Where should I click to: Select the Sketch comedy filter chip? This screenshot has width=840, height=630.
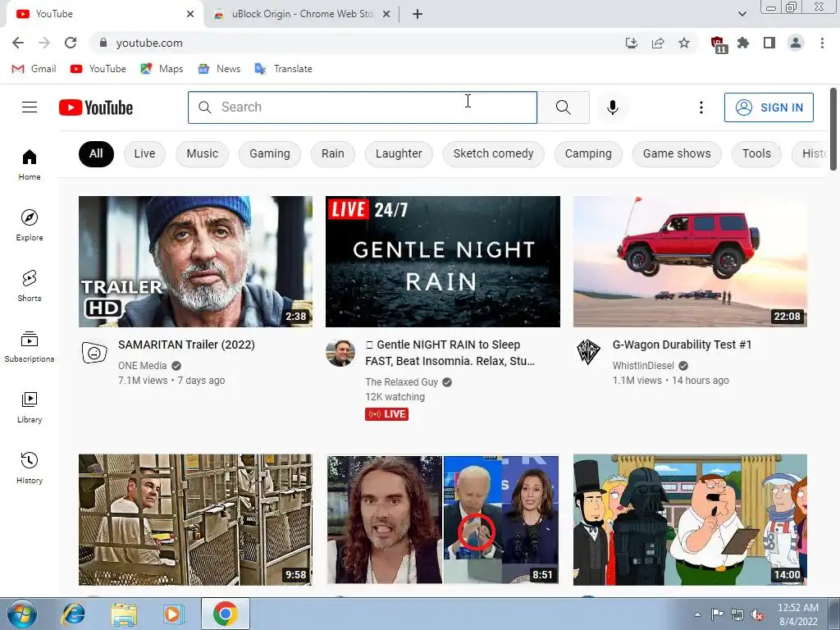(x=493, y=153)
